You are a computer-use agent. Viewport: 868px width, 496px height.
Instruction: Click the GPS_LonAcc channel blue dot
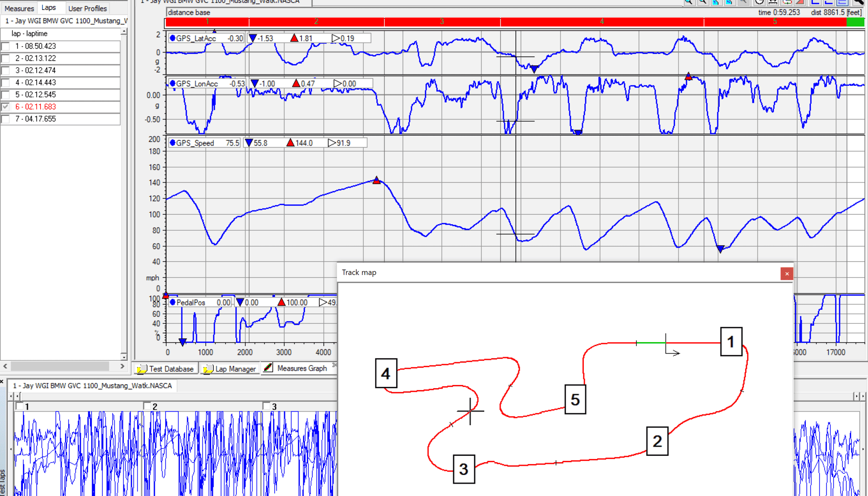tap(172, 84)
